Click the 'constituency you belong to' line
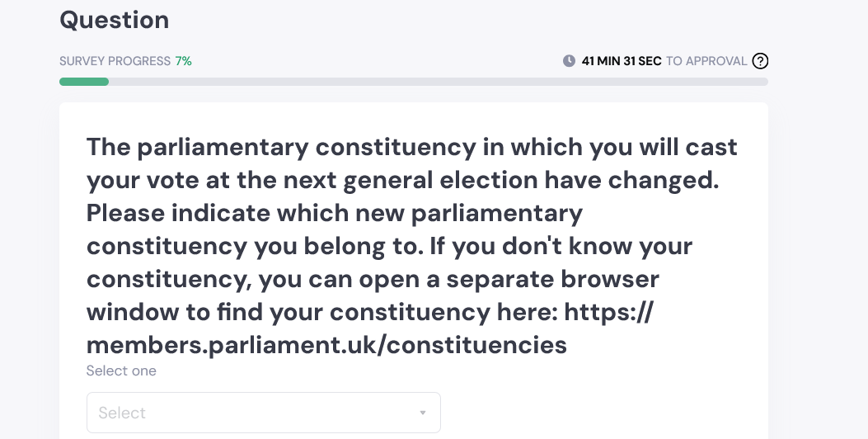This screenshot has width=868, height=439. tap(255, 246)
